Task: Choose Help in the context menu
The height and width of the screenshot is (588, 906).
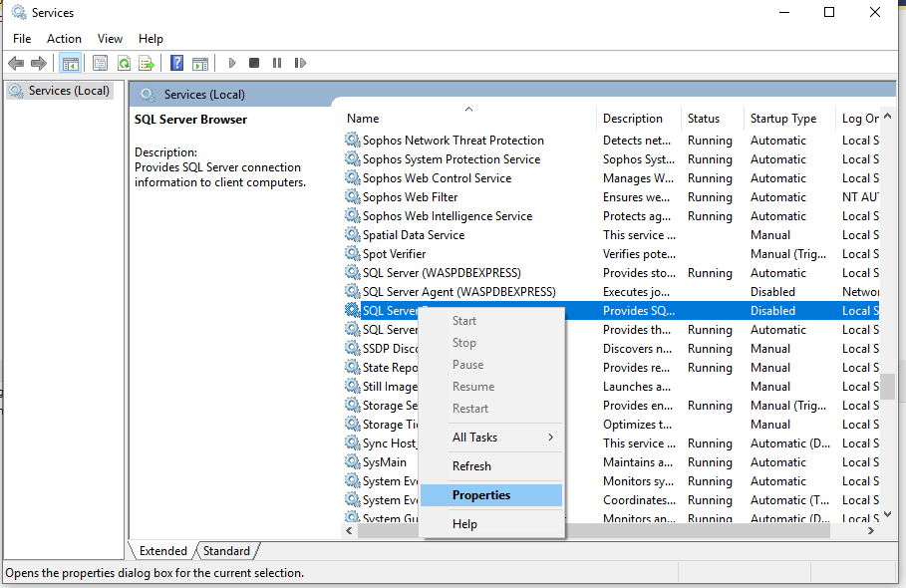Action: (x=491, y=524)
